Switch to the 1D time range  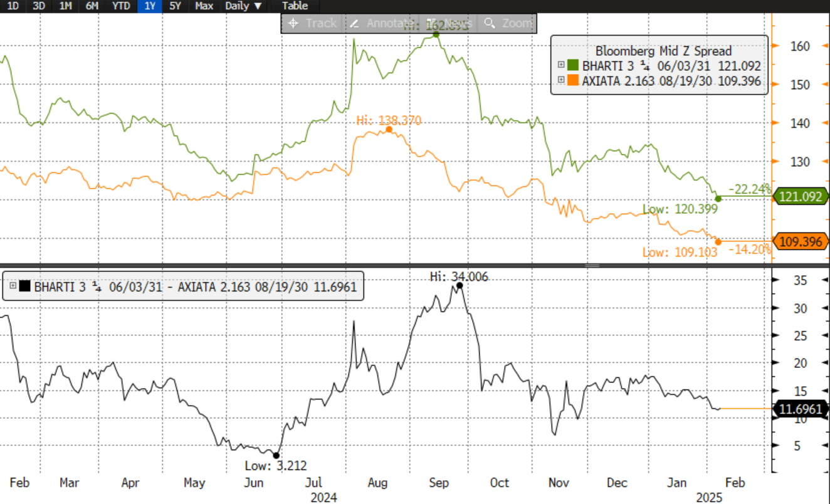click(x=13, y=6)
